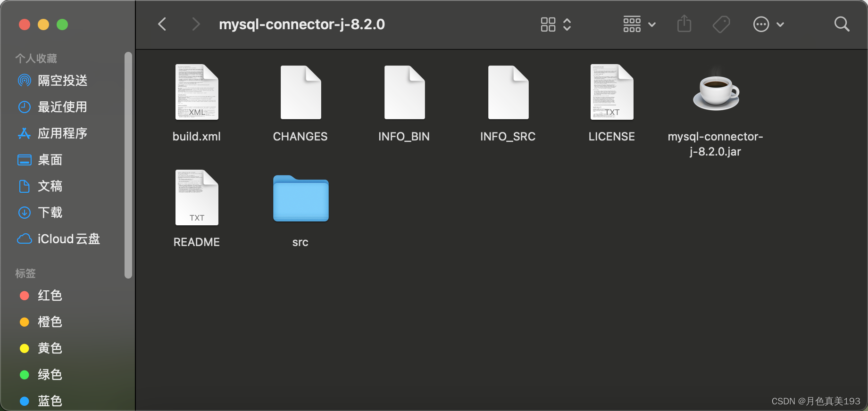
Task: Minimize the Finder window with yellow button
Action: click(x=43, y=25)
